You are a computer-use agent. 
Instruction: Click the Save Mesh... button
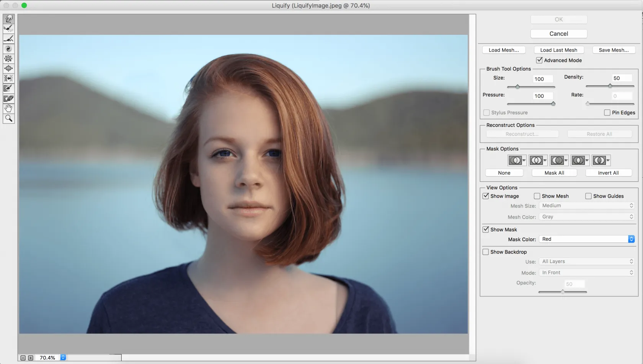click(614, 50)
